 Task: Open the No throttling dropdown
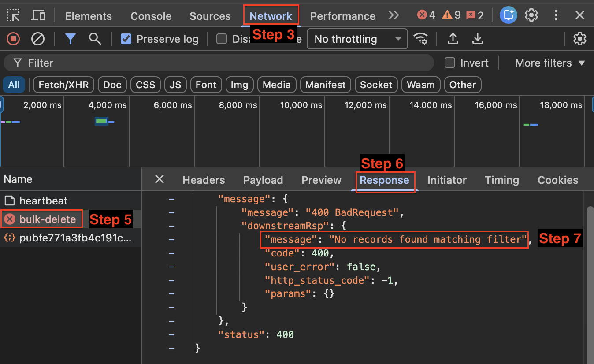357,39
